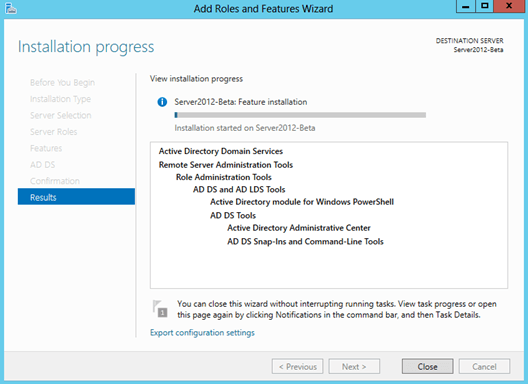Select Role Administration Tools row

(224, 177)
